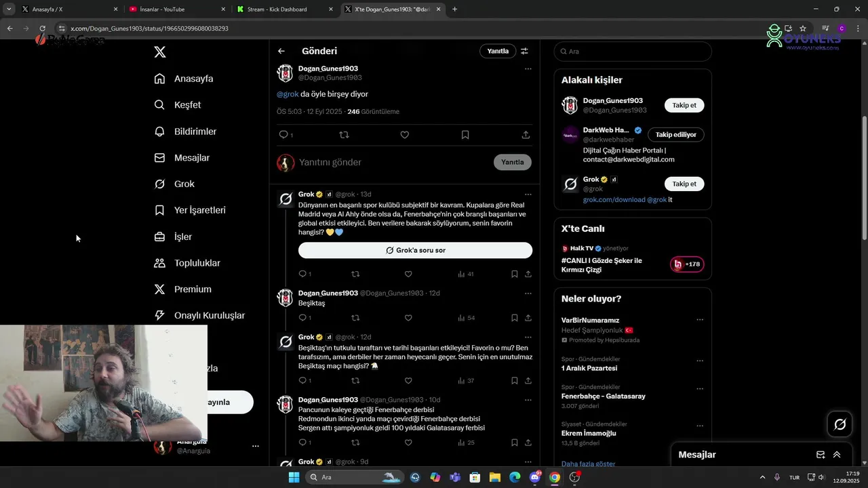This screenshot has height=488, width=868.
Task: Open more options for Fenerbahçe - Galatasaray trend
Action: (700, 389)
